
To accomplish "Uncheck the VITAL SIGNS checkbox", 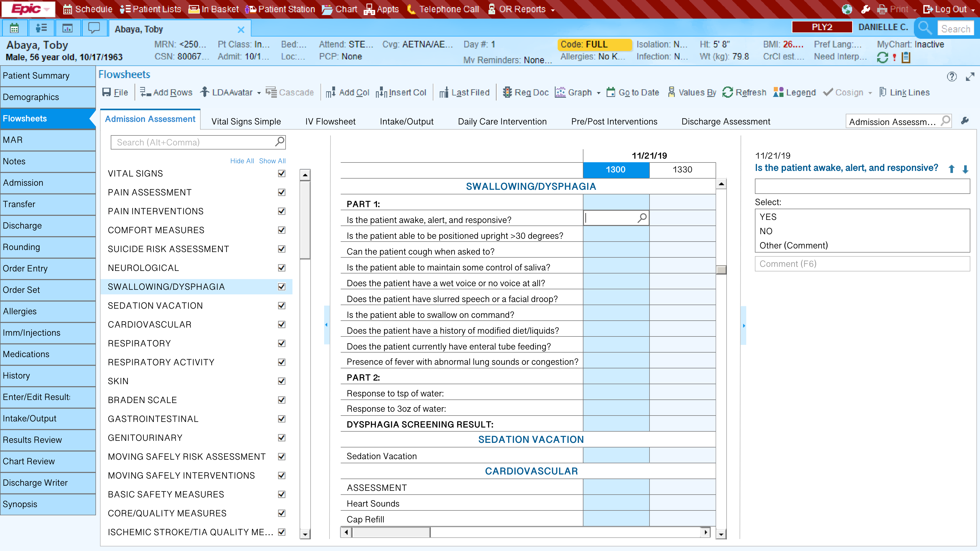I will pos(281,173).
